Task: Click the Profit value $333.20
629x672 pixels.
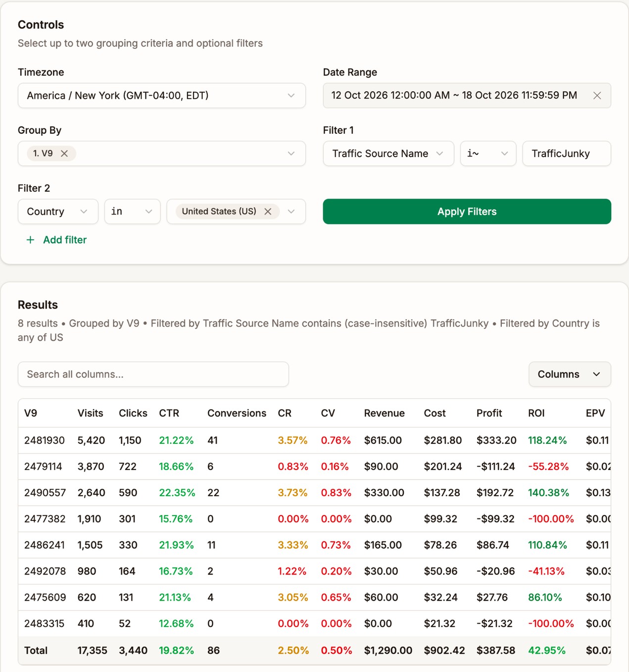Action: click(x=496, y=440)
